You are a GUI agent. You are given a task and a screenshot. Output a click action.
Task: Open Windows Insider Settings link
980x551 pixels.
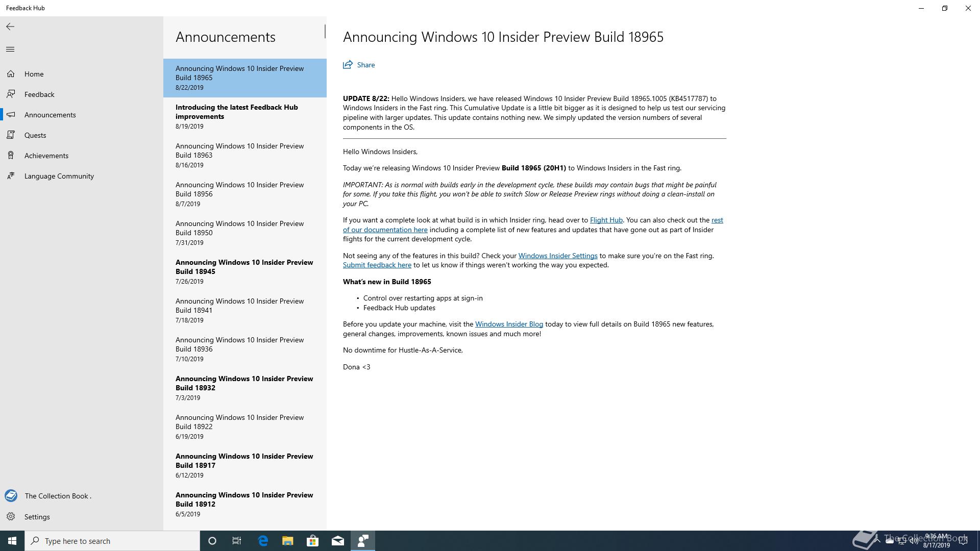(x=557, y=256)
